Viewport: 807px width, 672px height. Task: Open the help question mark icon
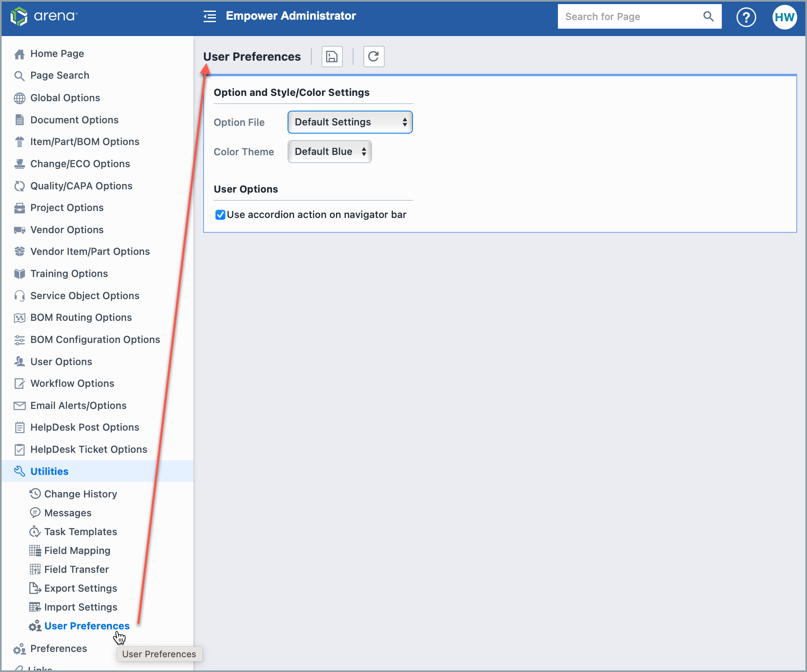pyautogui.click(x=746, y=17)
